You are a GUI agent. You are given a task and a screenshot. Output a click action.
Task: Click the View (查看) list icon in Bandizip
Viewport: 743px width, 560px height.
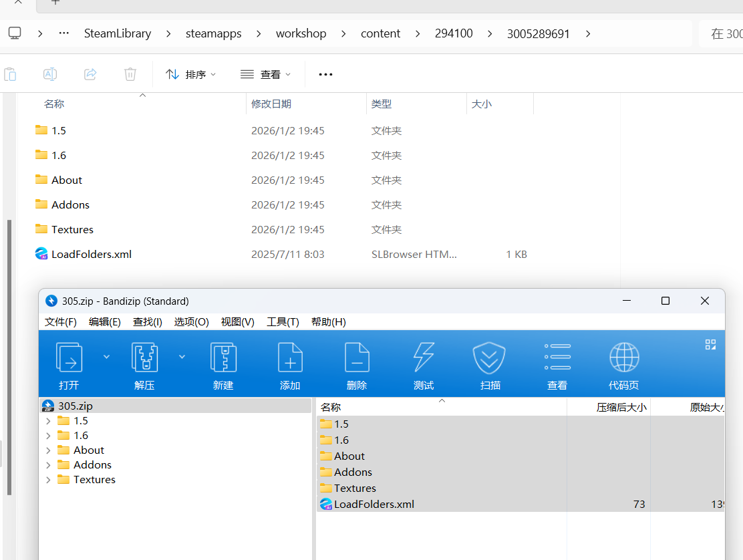point(557,358)
